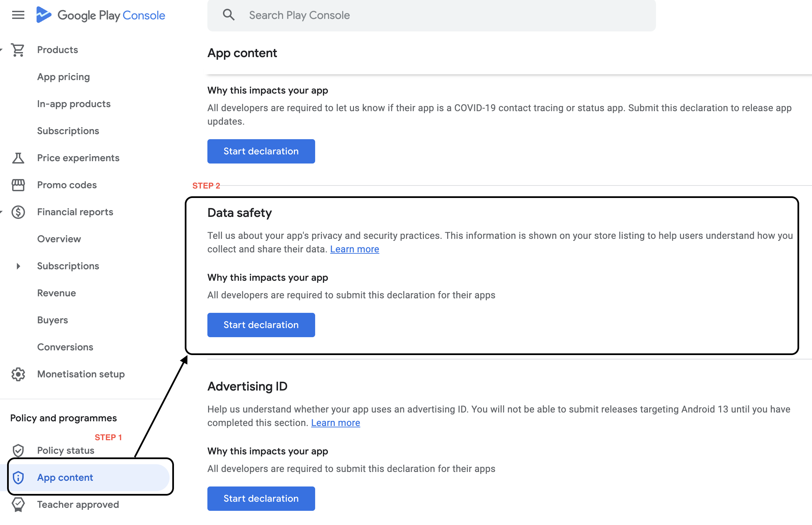Viewport: 812px width, 525px height.
Task: Open the Conversions page
Action: click(x=65, y=347)
